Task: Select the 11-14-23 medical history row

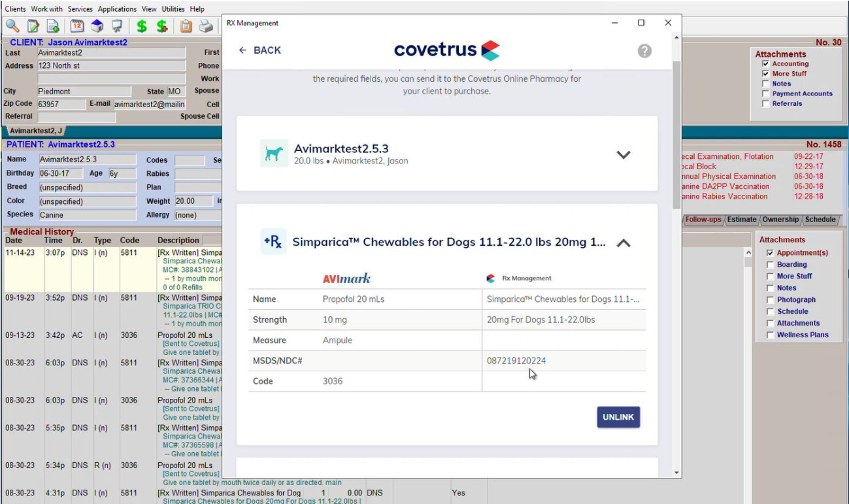Action: 112,269
